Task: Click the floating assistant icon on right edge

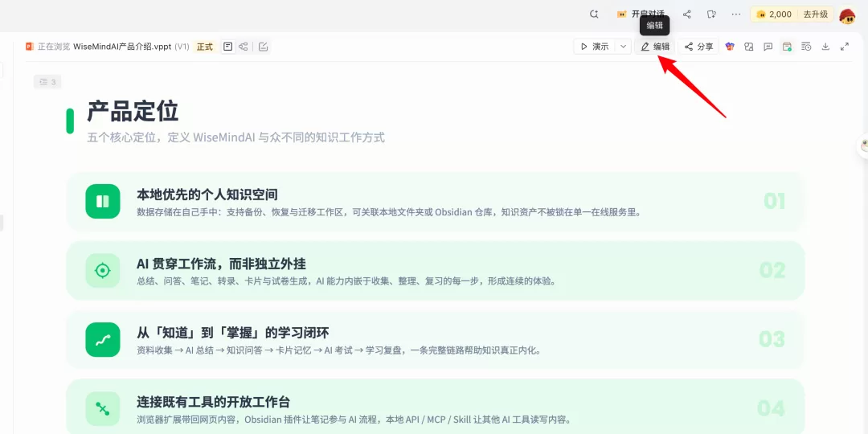Action: (863, 146)
